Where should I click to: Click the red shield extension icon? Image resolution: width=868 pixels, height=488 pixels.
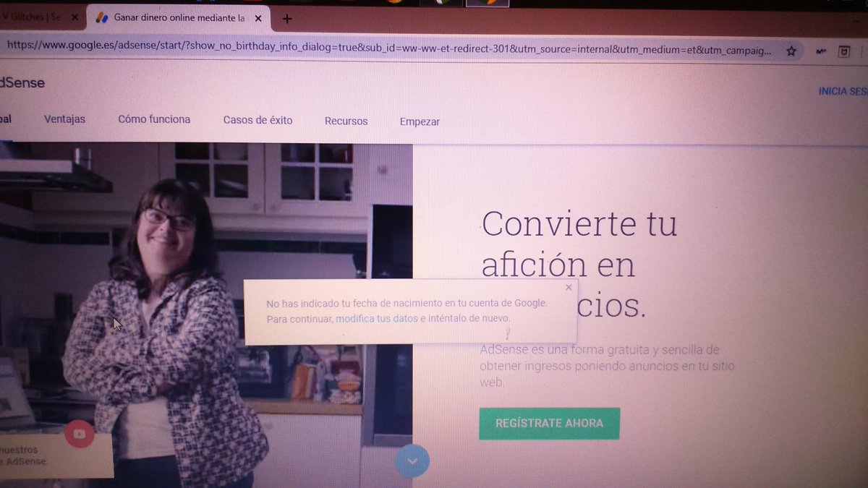[843, 52]
